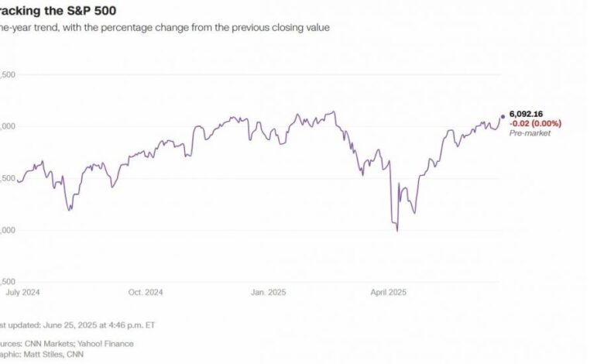Click the purple endpoint dot on the line
Viewport: 604px width, 364px height.
tap(503, 116)
